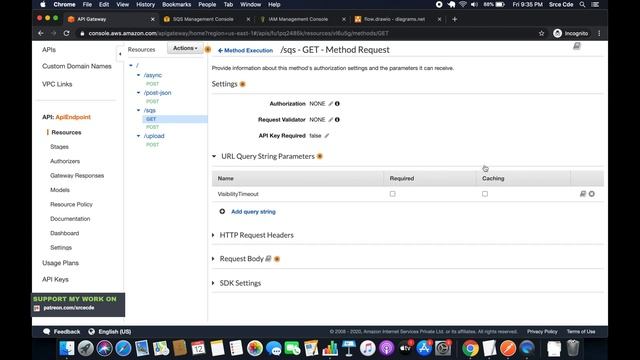
Task: Select POST under /upload resource
Action: pyautogui.click(x=152, y=145)
